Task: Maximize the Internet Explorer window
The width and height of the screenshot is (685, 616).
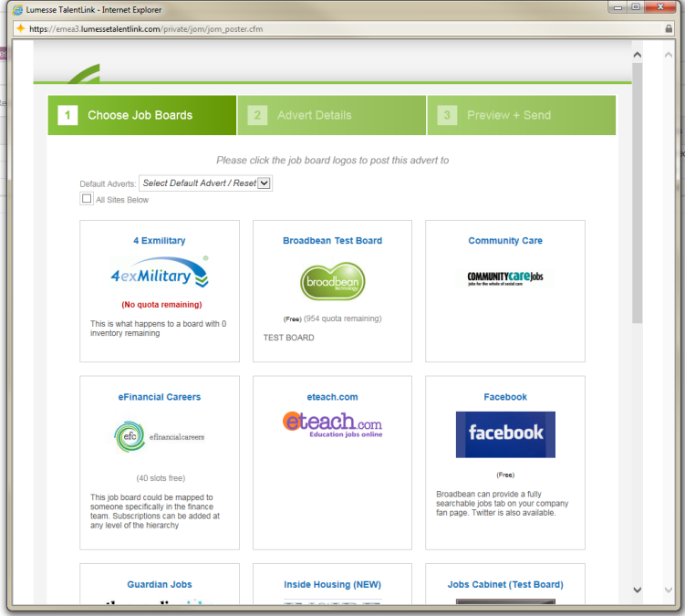Action: click(x=636, y=7)
